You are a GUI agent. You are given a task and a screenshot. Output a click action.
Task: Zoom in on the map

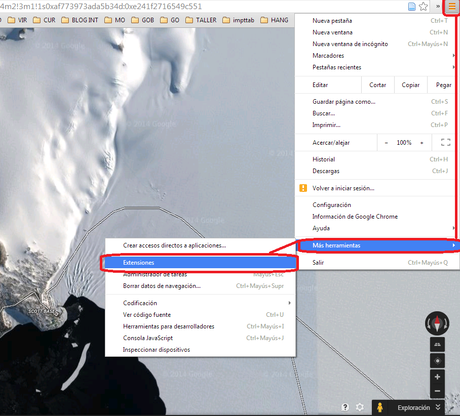pyautogui.click(x=437, y=377)
